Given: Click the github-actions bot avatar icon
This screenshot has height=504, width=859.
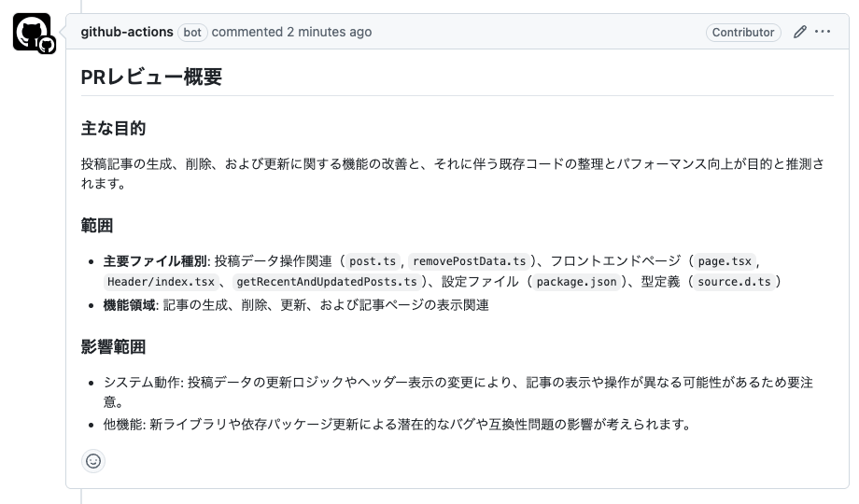Looking at the screenshot, I should (32, 32).
